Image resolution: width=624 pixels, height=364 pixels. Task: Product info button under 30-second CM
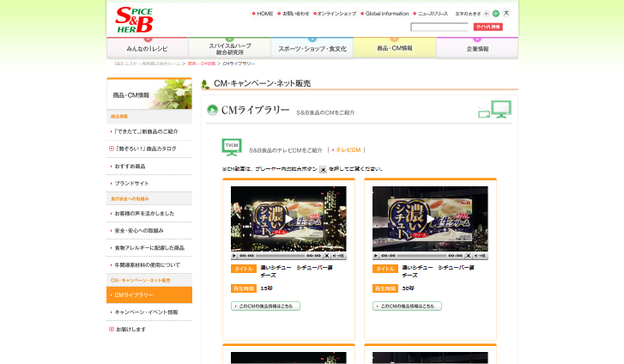click(x=407, y=306)
